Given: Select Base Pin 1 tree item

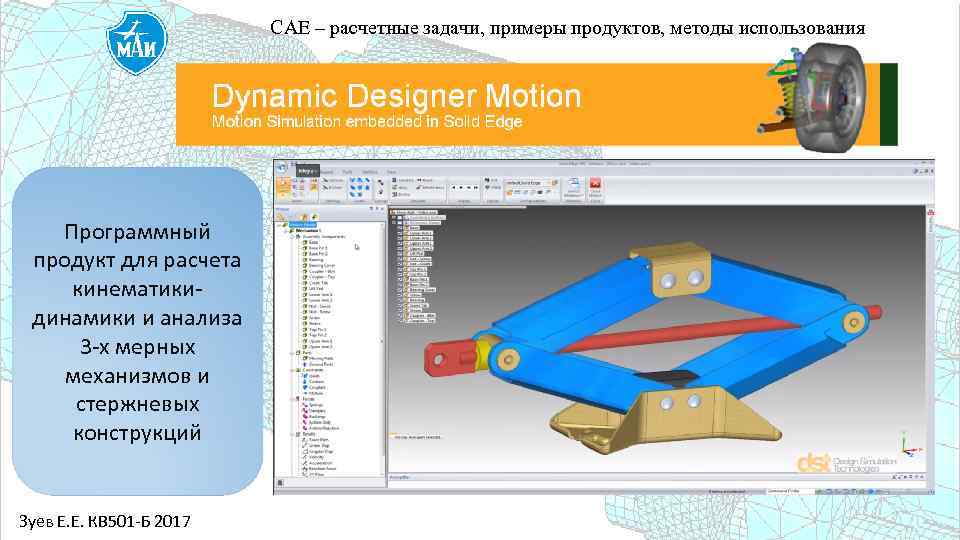Looking at the screenshot, I should pyautogui.click(x=318, y=248).
